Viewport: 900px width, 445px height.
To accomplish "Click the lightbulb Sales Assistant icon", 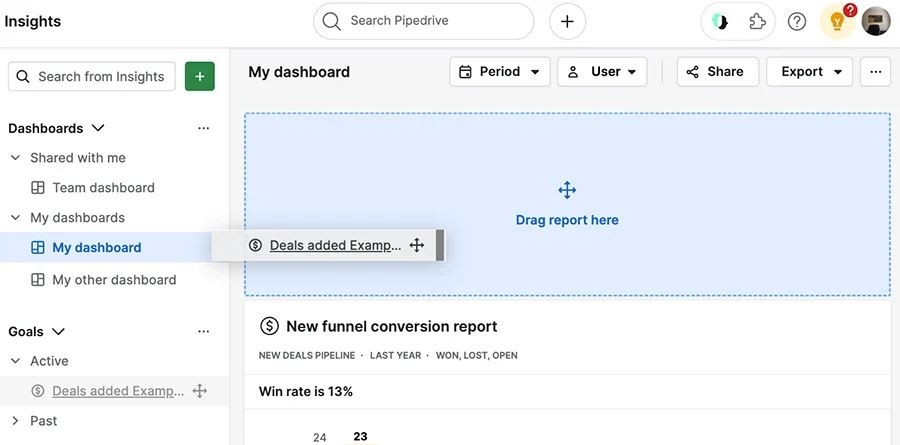I will click(837, 21).
